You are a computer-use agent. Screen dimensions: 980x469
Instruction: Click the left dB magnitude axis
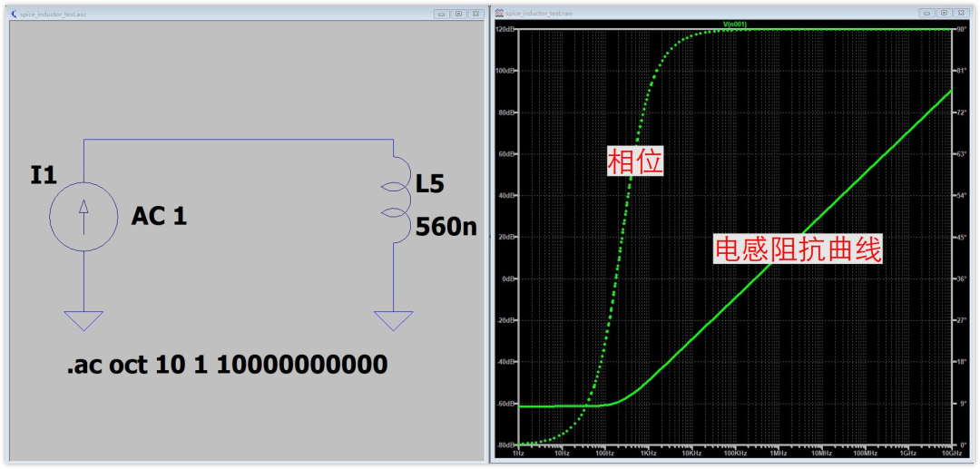[505, 236]
